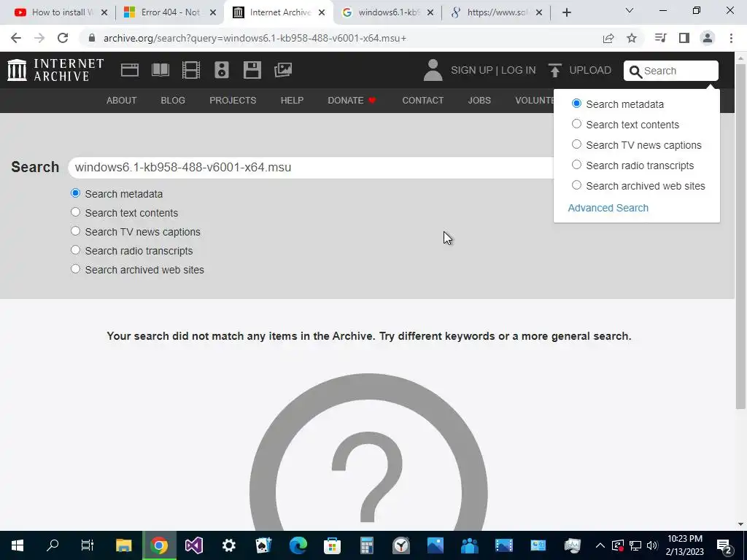This screenshot has width=747, height=560.
Task: Open File Explorer from taskbar
Action: [124, 545]
